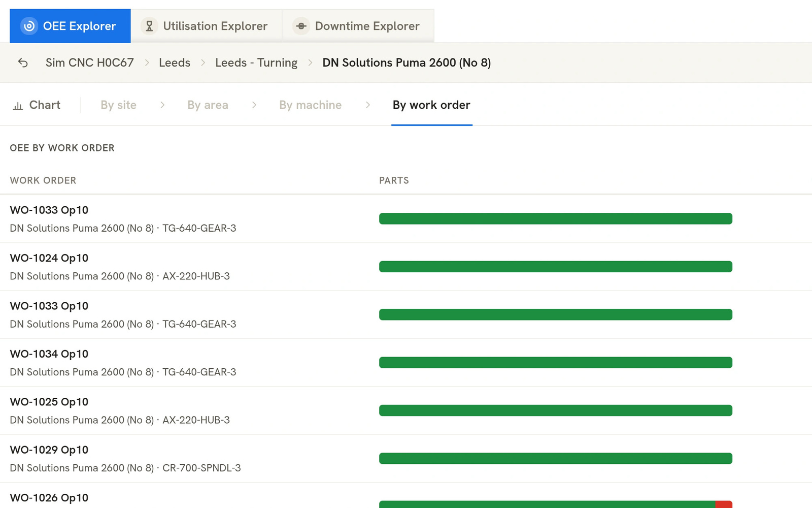Switch to the Downtime Explorer tab
This screenshot has width=812, height=508.
pos(358,26)
